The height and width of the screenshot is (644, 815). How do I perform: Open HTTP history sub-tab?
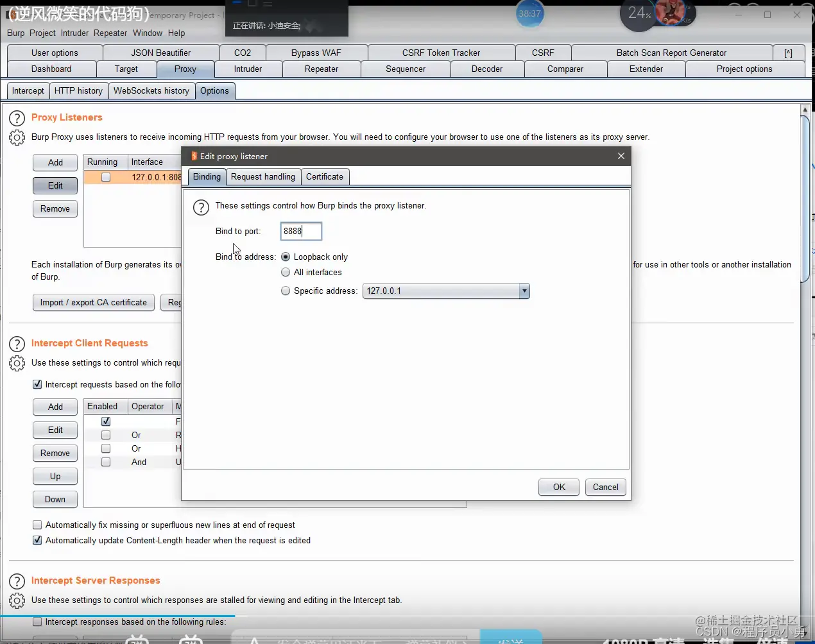tap(78, 90)
